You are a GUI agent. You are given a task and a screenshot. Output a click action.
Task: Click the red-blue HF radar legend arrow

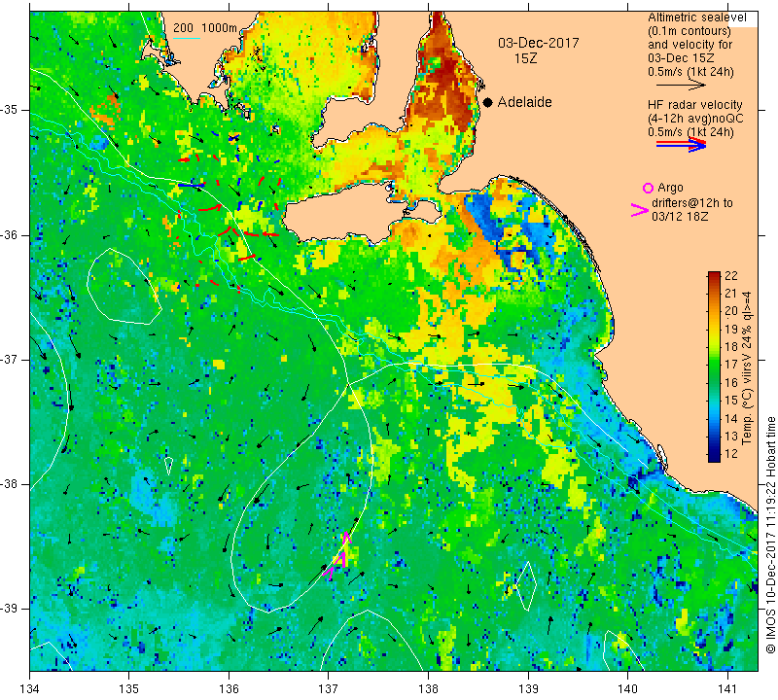pos(682,145)
